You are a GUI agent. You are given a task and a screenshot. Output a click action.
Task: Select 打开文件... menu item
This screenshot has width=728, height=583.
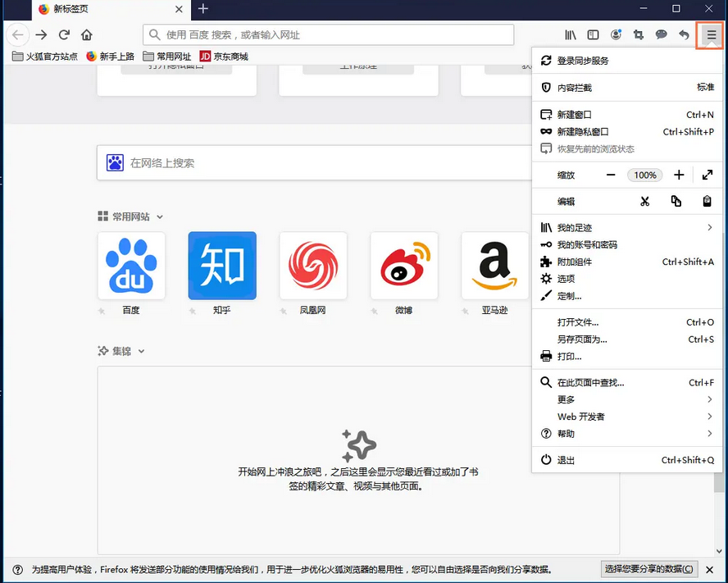coord(627,322)
